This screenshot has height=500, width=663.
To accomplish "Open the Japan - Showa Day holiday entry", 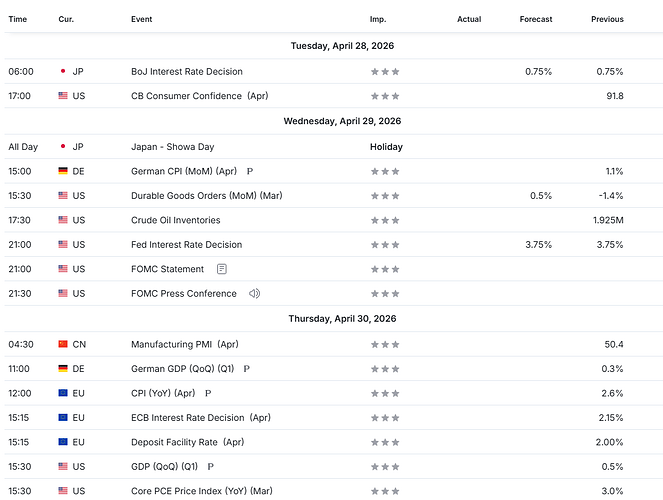I will click(173, 147).
